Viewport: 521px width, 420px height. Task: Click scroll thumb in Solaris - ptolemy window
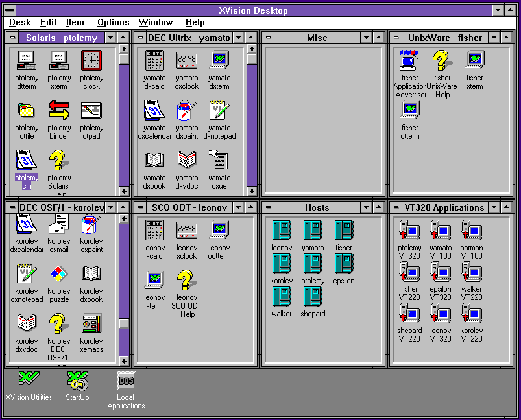(124, 60)
